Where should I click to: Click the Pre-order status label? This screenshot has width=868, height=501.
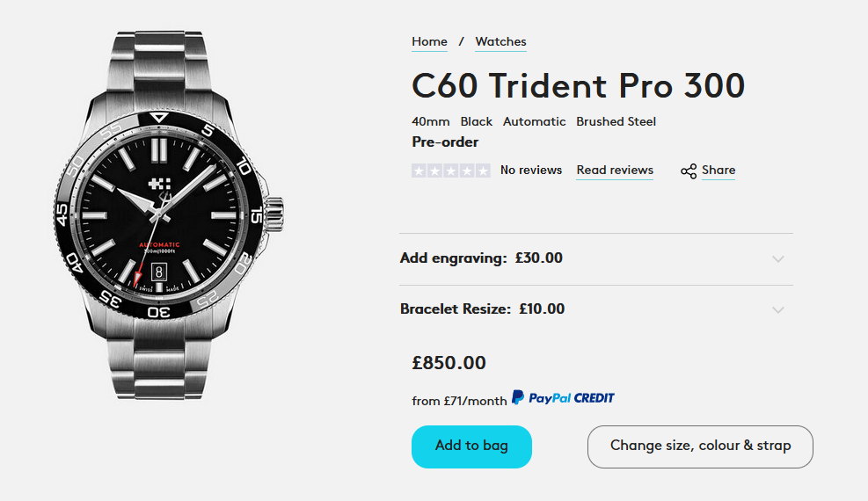coord(445,142)
